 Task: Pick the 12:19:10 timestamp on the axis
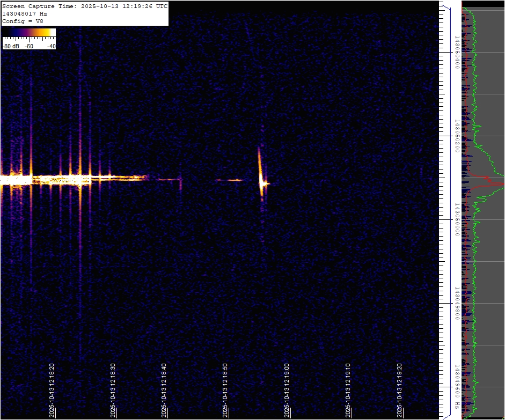coord(348,390)
